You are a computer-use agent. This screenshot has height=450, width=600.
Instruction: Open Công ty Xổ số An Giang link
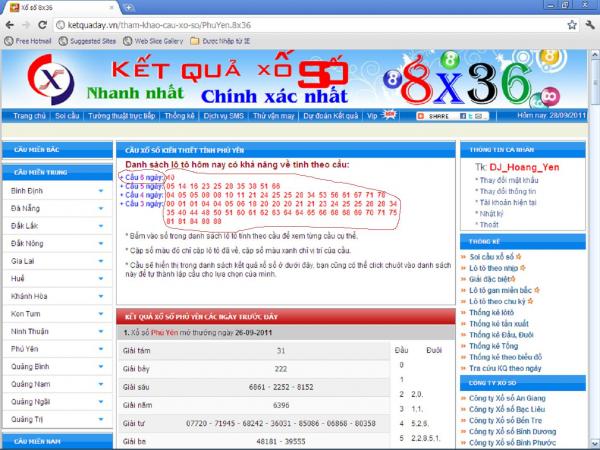coord(507,398)
